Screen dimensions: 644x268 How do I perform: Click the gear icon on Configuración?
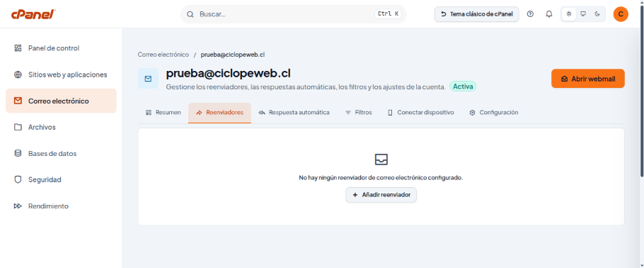pos(472,113)
